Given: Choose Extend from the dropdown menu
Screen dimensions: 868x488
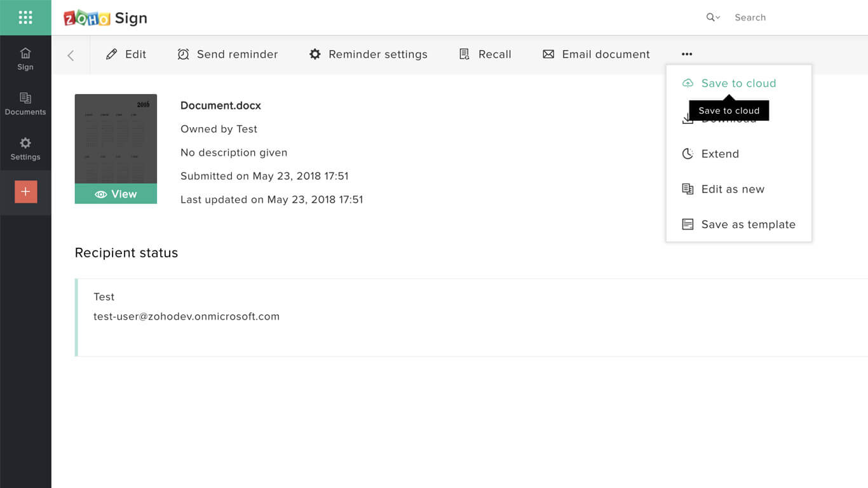Looking at the screenshot, I should tap(739, 154).
